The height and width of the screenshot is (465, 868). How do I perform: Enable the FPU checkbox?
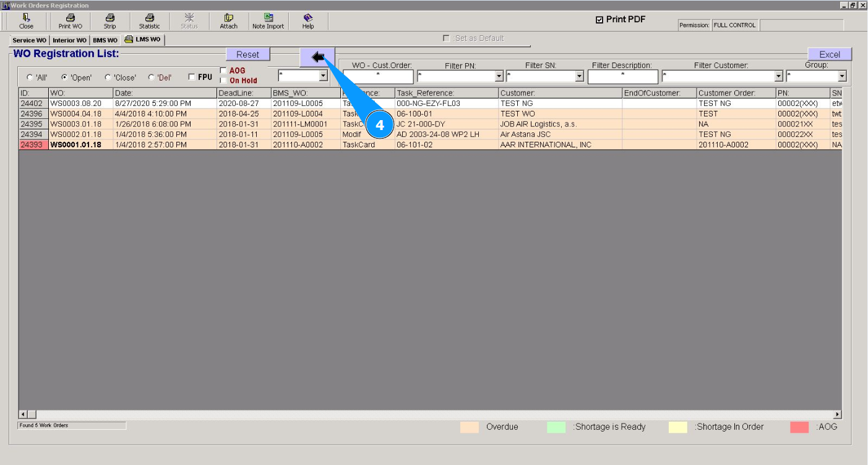point(192,77)
